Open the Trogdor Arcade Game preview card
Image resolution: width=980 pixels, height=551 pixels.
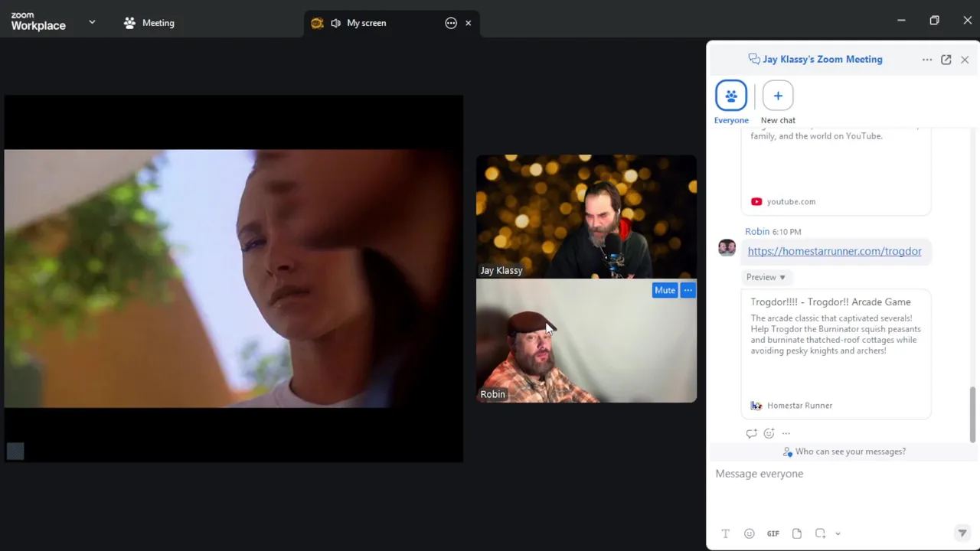[x=836, y=354]
